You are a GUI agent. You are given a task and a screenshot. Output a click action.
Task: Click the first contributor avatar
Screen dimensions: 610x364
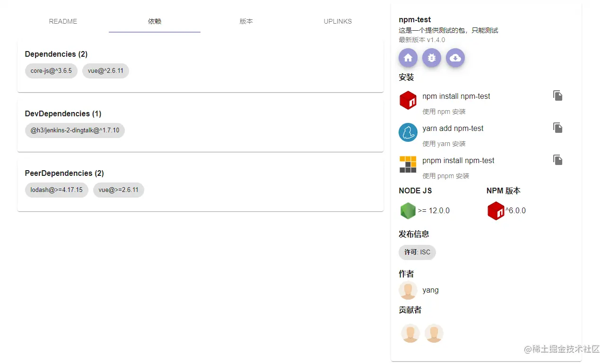tap(410, 333)
